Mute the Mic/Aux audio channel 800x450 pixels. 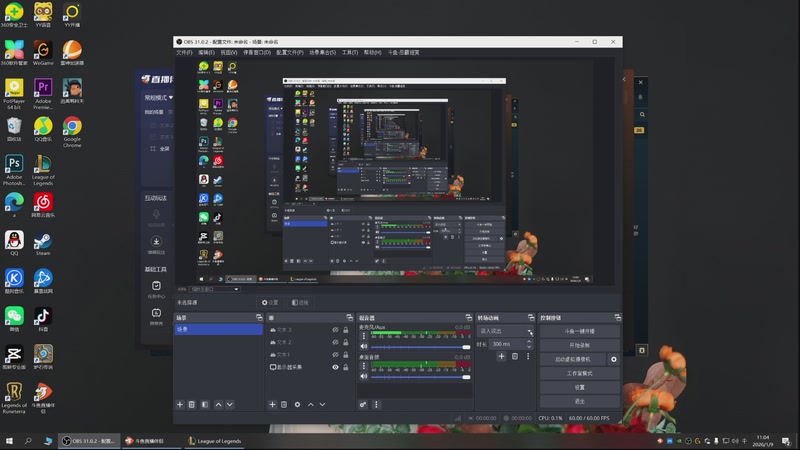coord(364,346)
